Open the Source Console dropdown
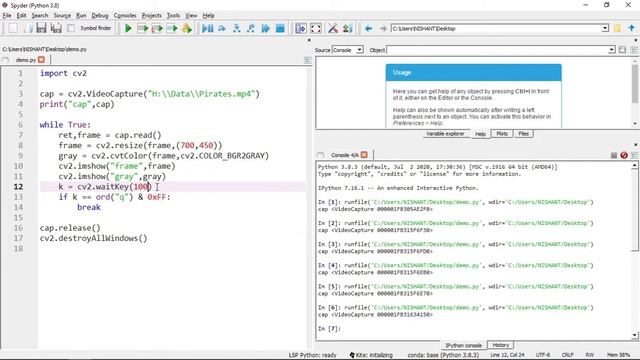This screenshot has height=360, width=640. click(x=347, y=50)
